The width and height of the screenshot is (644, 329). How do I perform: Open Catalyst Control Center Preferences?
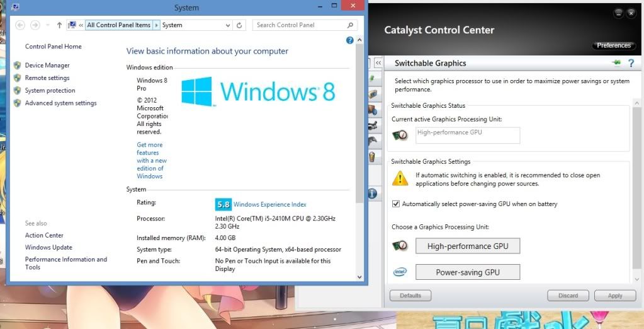click(614, 45)
